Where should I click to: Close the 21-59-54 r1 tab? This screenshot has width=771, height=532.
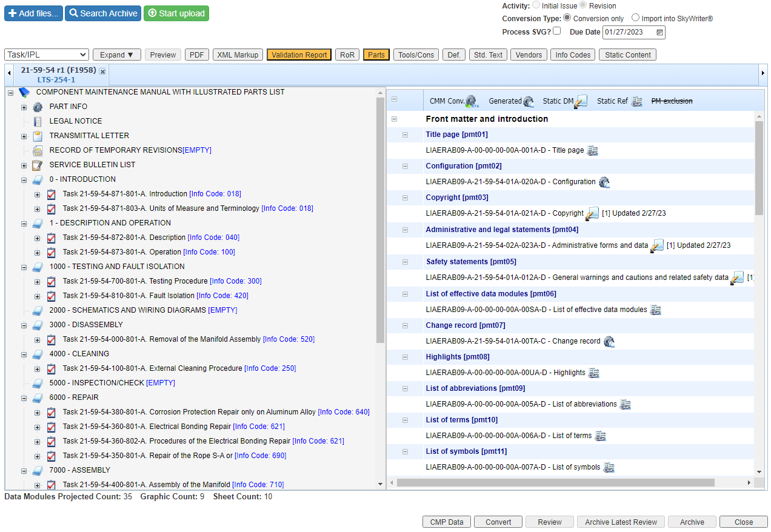coord(102,71)
